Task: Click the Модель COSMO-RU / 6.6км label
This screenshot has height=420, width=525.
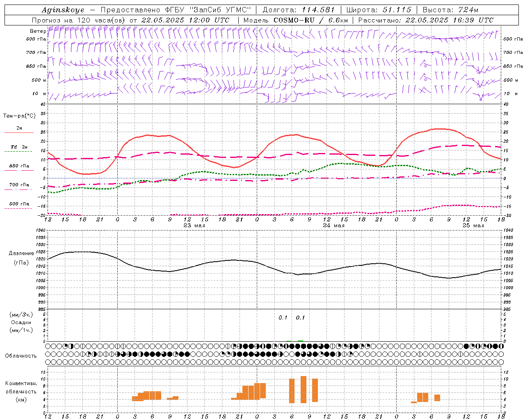Action: (295, 20)
